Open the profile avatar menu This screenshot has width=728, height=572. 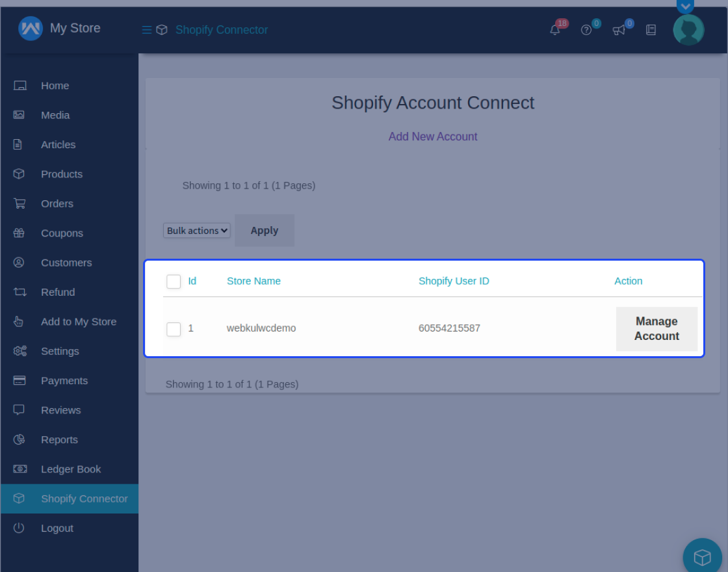[688, 30]
